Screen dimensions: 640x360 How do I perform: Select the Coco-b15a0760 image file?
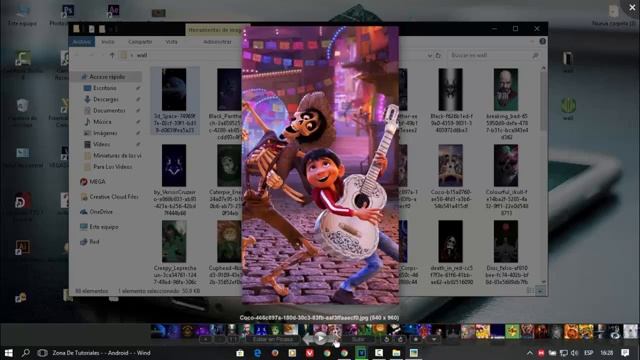pyautogui.click(x=451, y=177)
